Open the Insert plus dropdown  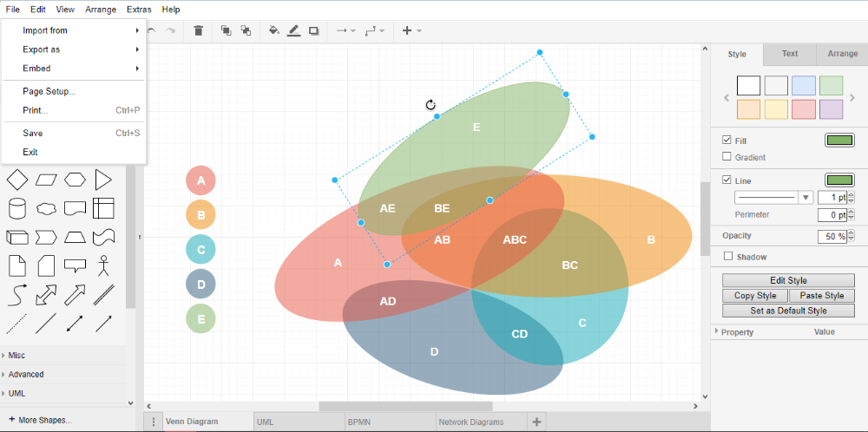(x=411, y=31)
